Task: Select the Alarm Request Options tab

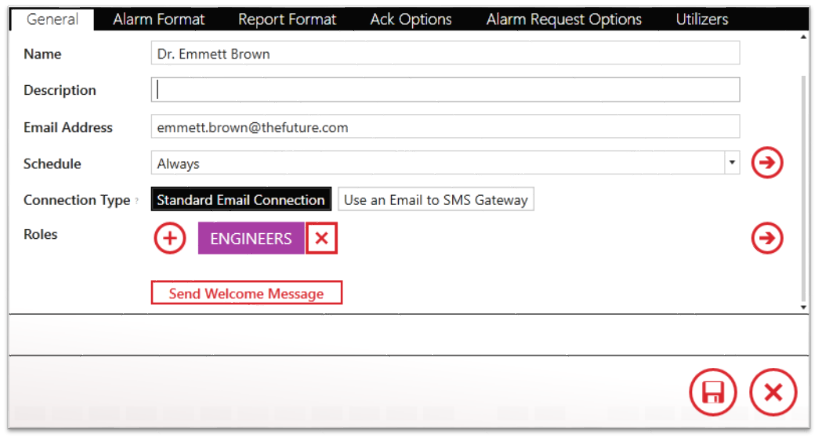Action: coord(564,19)
